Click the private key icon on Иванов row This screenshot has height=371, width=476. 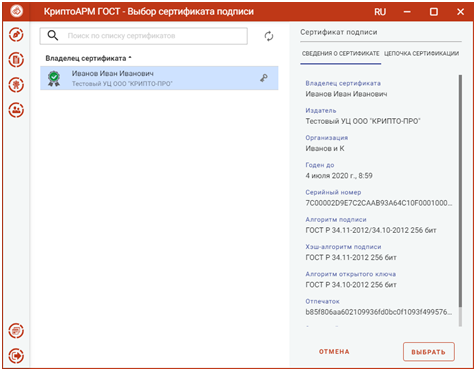click(x=264, y=78)
